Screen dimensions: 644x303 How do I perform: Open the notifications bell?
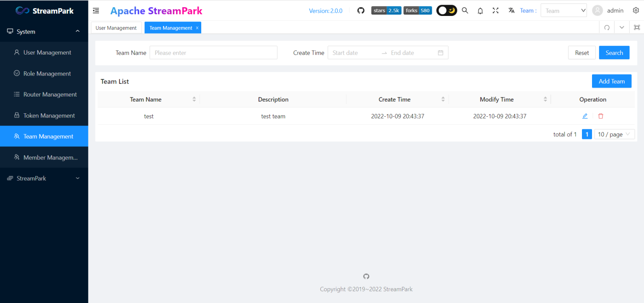(x=480, y=11)
